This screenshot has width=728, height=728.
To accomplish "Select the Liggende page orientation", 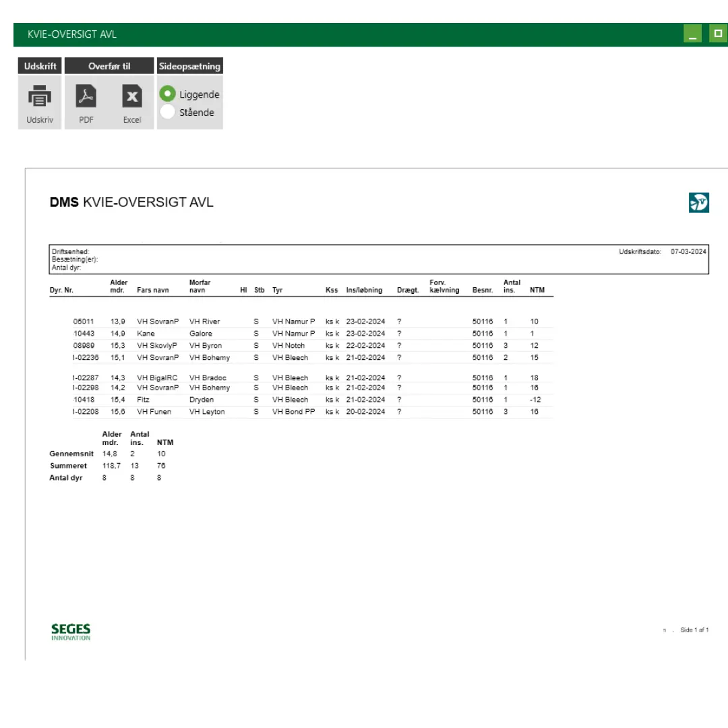I will point(168,94).
